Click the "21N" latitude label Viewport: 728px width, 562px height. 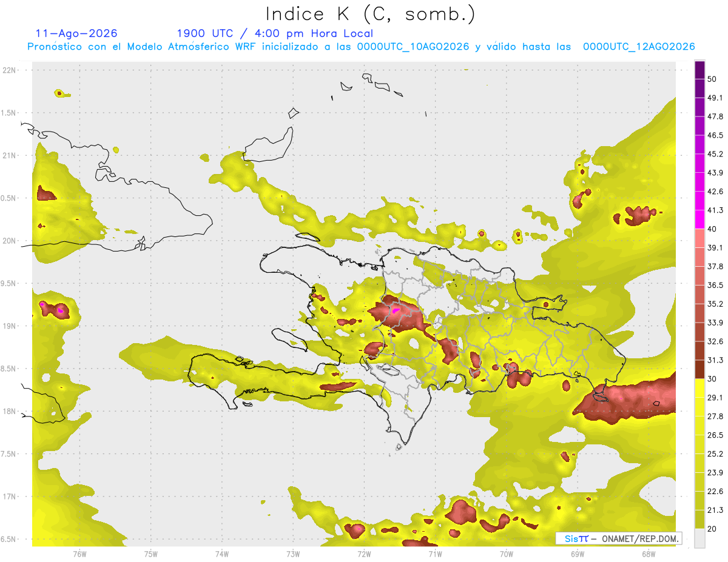(x=10, y=155)
